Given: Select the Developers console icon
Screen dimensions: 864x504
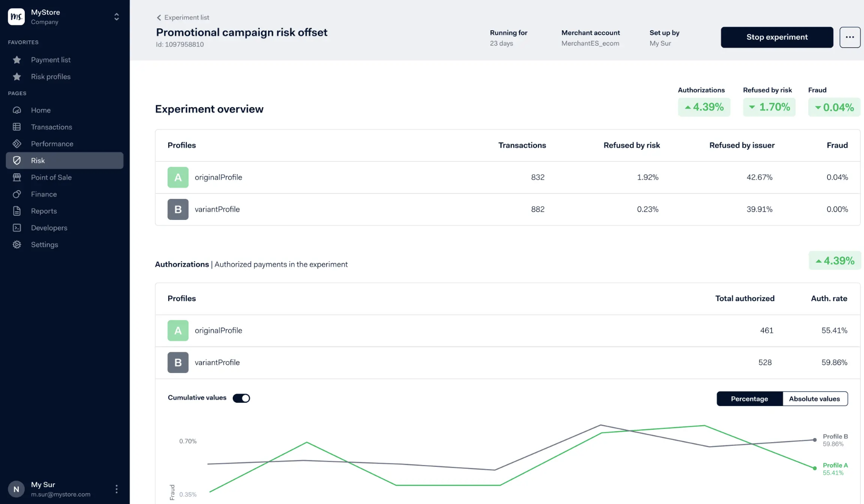Looking at the screenshot, I should (16, 228).
